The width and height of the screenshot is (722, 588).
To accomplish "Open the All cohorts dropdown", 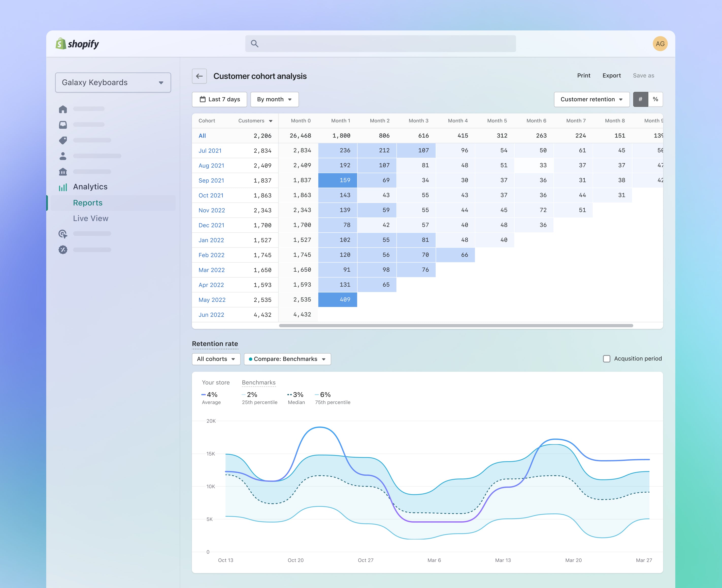I will pos(216,359).
